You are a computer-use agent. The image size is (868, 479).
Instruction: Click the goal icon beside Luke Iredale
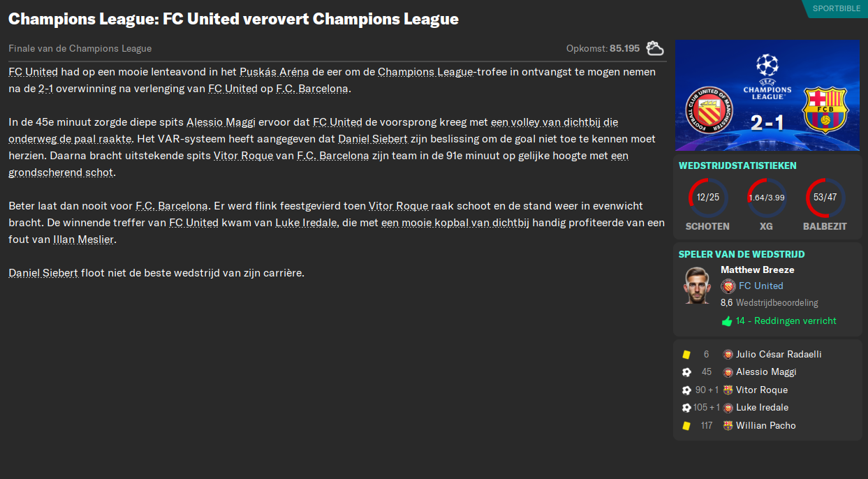(686, 408)
